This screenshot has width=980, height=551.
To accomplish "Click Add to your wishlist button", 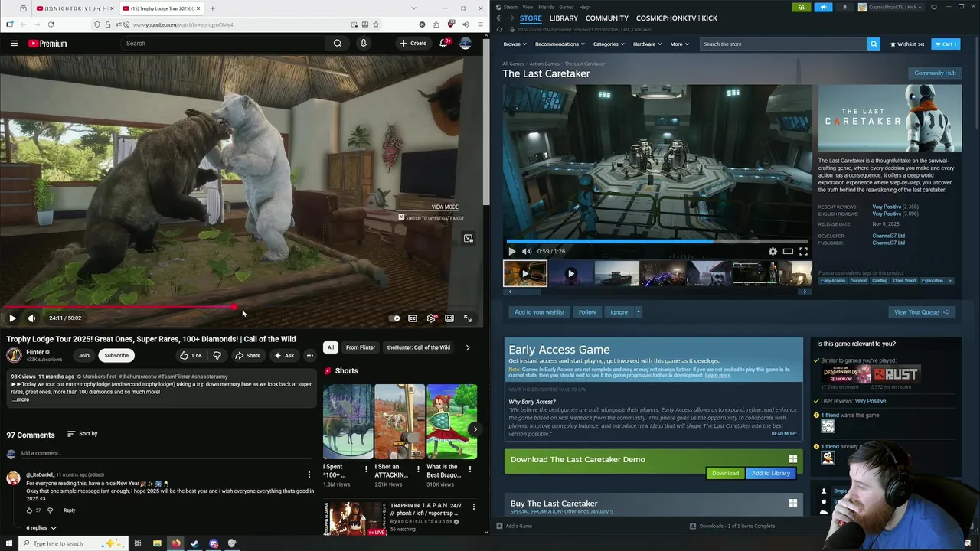I will [539, 312].
